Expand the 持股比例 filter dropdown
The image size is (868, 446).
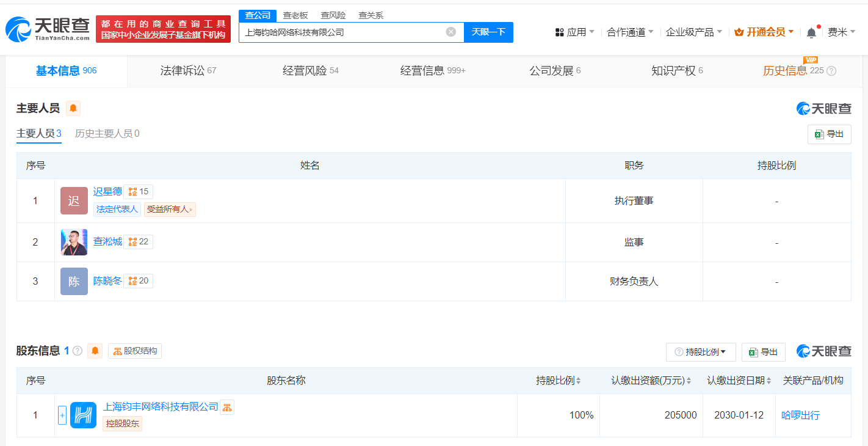(701, 352)
